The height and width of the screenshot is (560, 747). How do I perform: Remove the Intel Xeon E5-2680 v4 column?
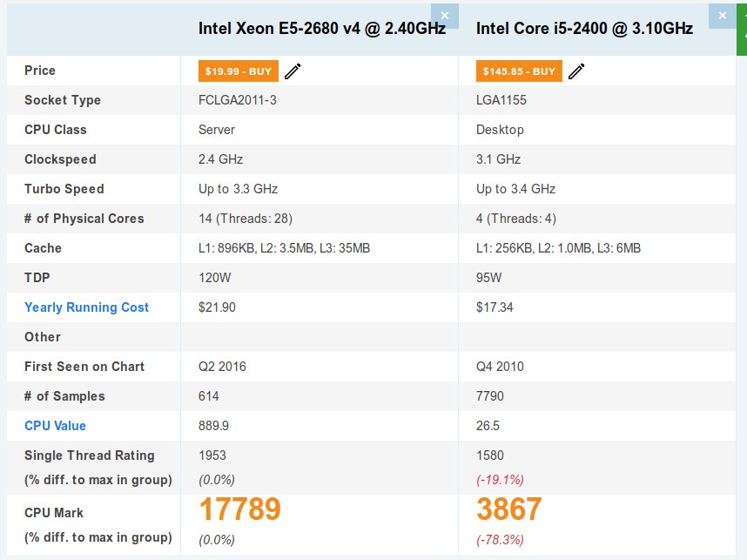[445, 16]
